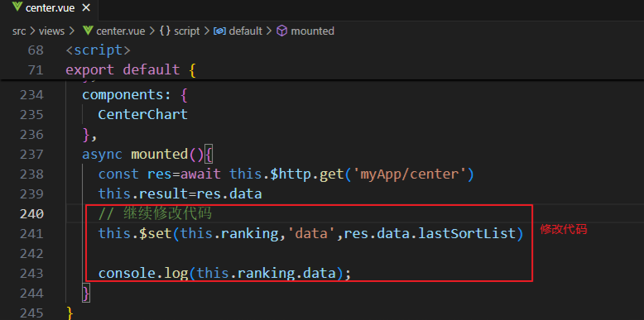Click the purple cube mounted icon
The width and height of the screenshot is (644, 320).
(x=281, y=31)
